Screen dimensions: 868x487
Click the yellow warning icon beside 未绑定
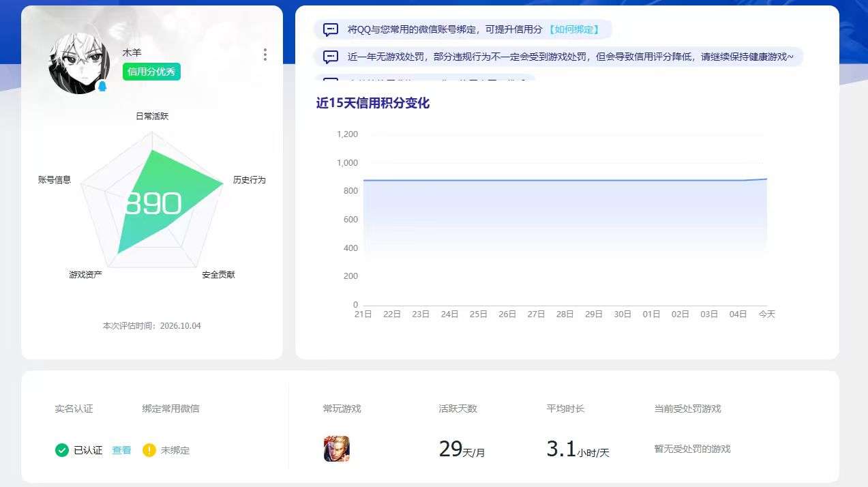pyautogui.click(x=149, y=450)
